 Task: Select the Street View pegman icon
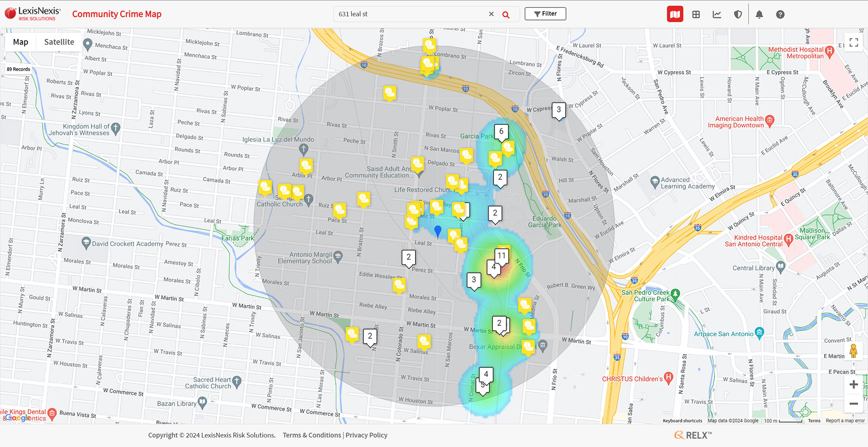[854, 351]
